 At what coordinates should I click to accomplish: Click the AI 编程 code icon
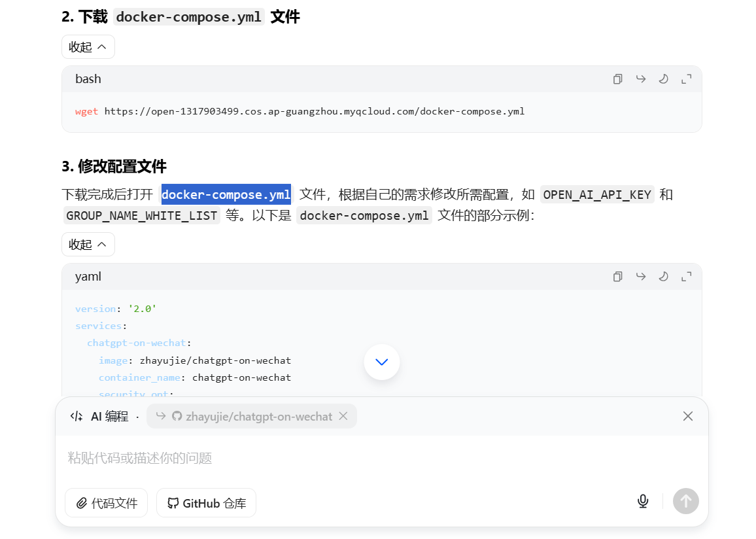(77, 416)
